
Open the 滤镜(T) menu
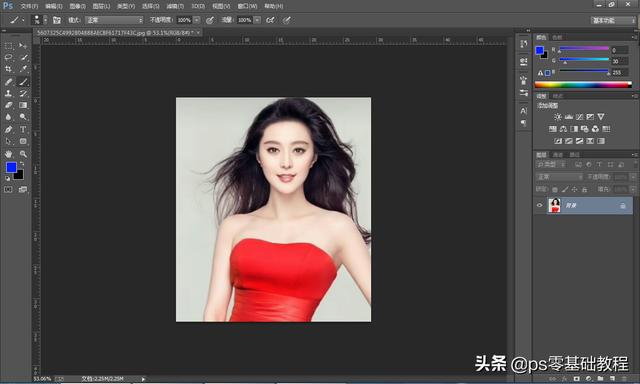[x=175, y=6]
